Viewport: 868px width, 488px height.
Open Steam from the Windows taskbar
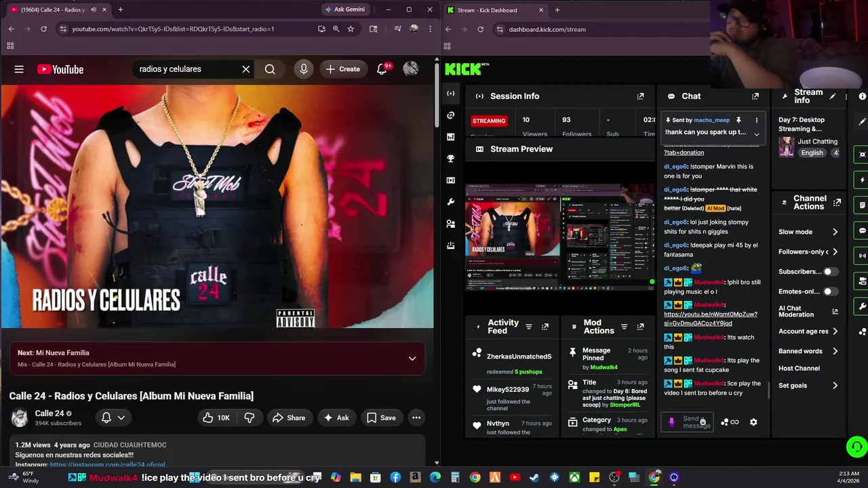534,477
